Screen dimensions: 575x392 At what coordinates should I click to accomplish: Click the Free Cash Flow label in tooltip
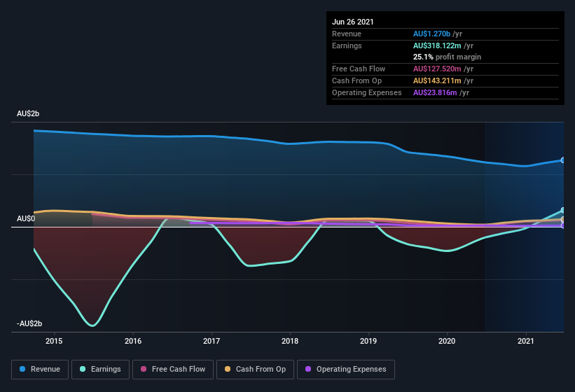coord(359,69)
